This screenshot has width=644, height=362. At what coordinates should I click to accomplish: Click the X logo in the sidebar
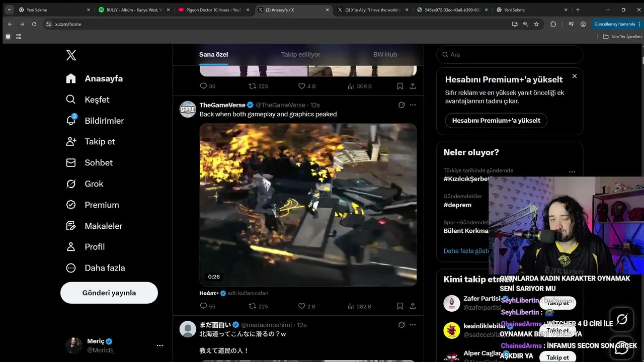point(71,55)
